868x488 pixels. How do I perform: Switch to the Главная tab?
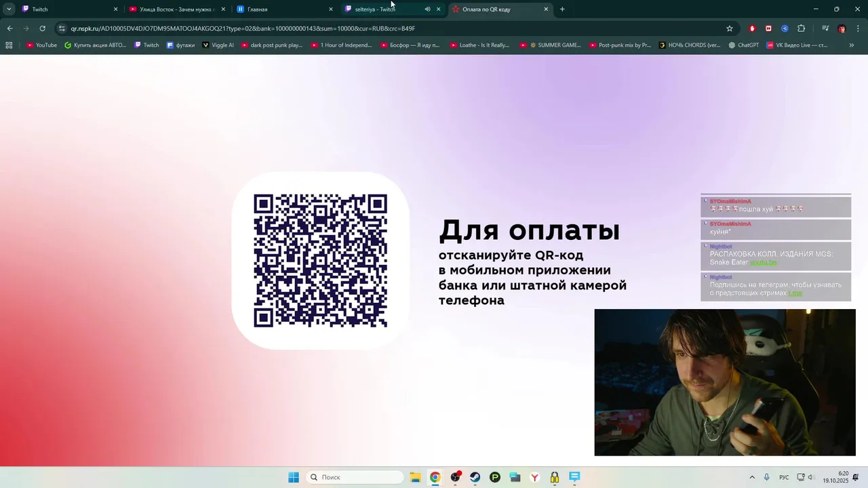[x=285, y=9]
